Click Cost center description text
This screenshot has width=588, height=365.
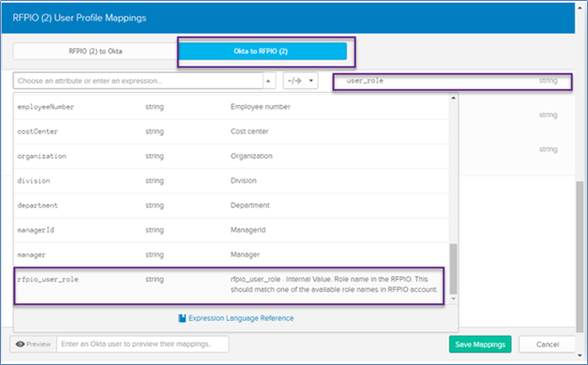[249, 131]
